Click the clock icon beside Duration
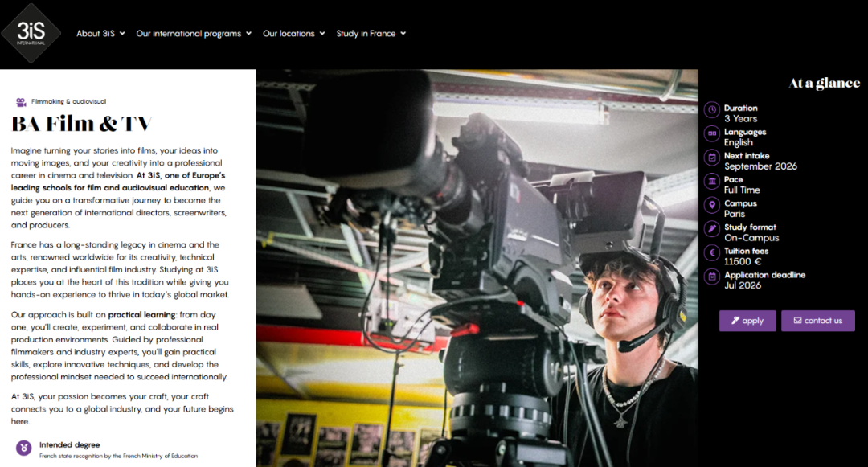Screen dimensions: 868x467 tap(711, 109)
